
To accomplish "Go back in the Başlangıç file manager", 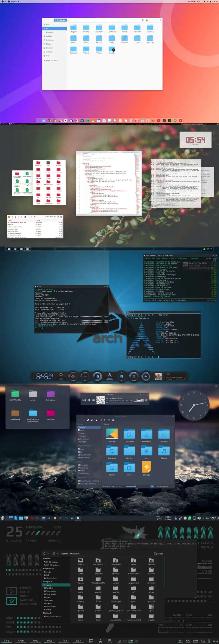I will (45, 20).
